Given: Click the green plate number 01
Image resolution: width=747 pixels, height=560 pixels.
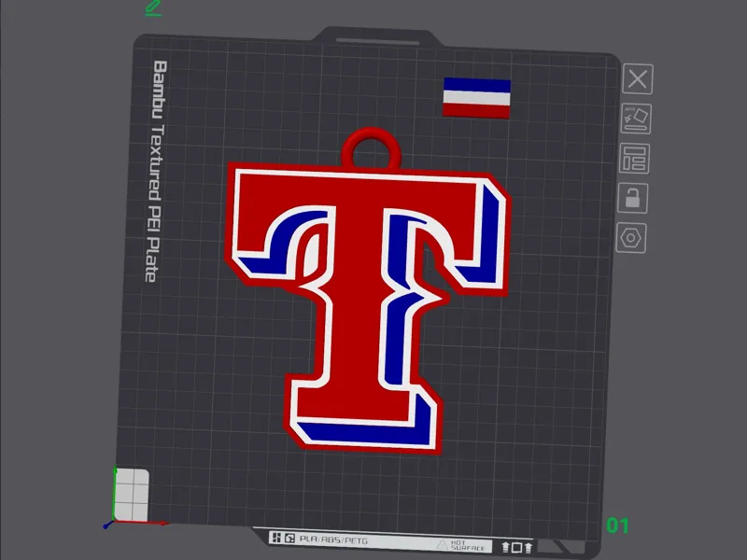Looking at the screenshot, I should (617, 525).
